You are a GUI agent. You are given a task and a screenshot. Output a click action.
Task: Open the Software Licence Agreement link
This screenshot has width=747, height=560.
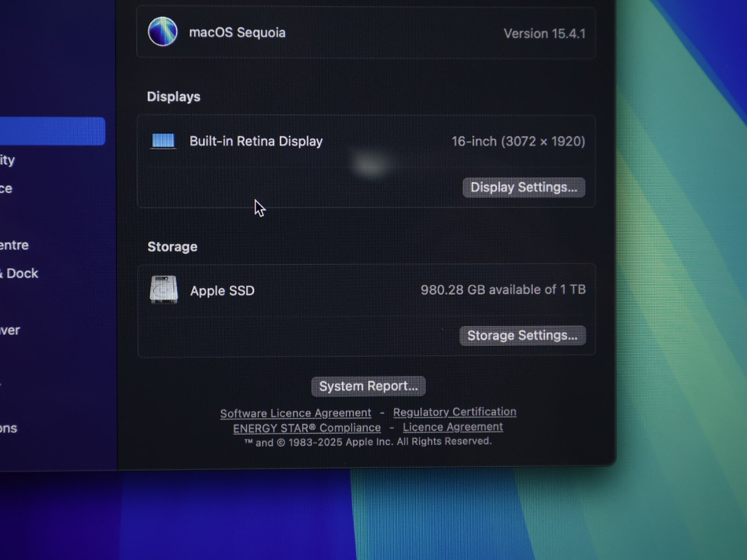coord(296,413)
